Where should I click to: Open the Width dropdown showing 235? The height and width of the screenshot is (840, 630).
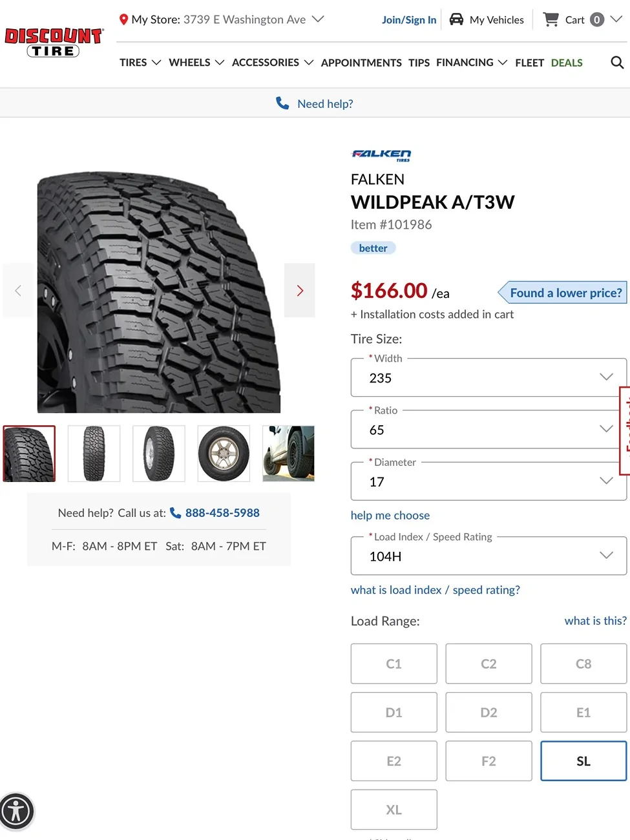488,377
